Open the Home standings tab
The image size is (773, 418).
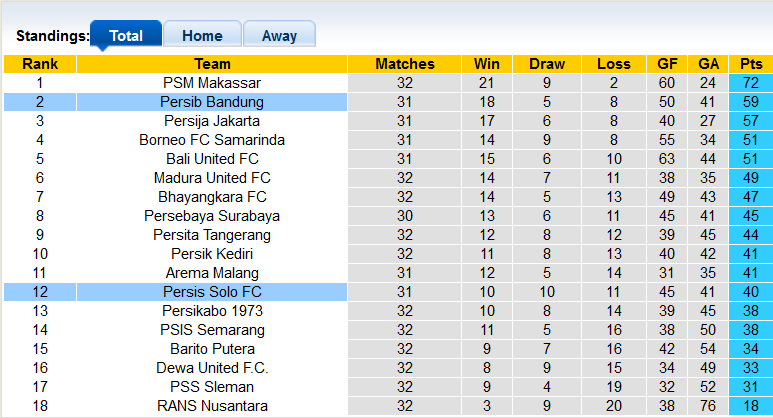tap(202, 35)
